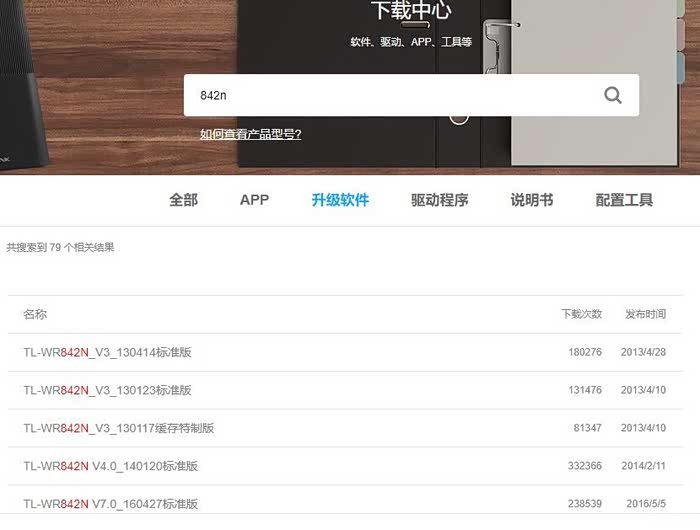Switch to the 说明书 tab
700x530 pixels.
(532, 200)
